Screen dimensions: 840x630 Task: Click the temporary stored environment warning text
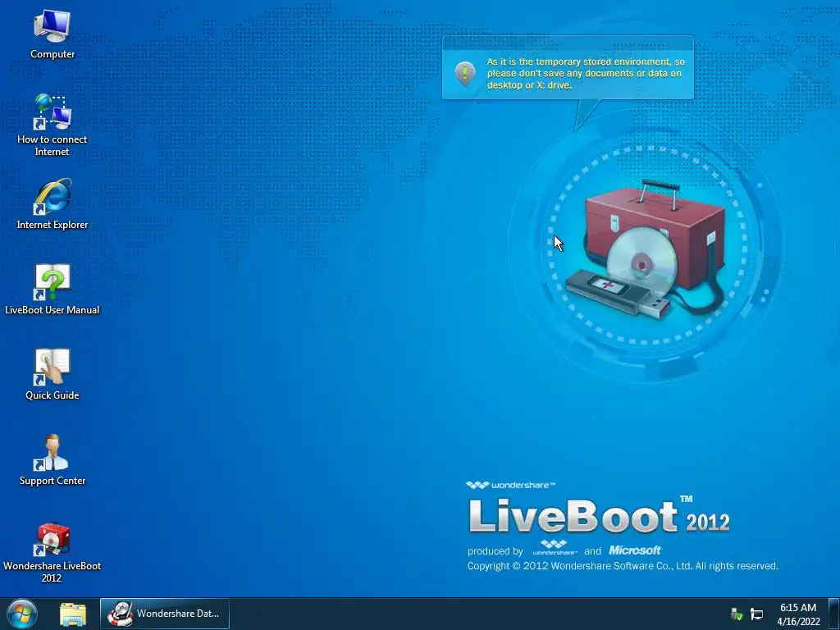click(586, 73)
